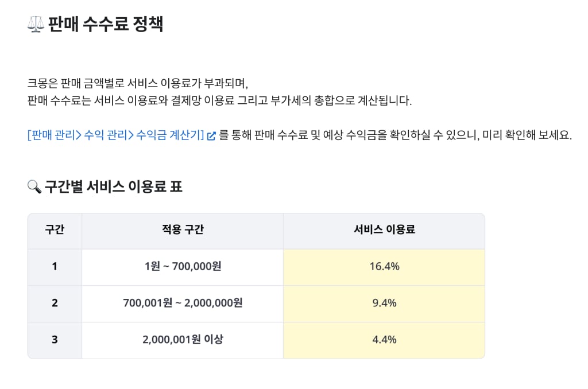This screenshot has height=389, width=588.
Task: Click the 700,001원 ~ 2,000,000원 range cell
Action: [x=183, y=304]
